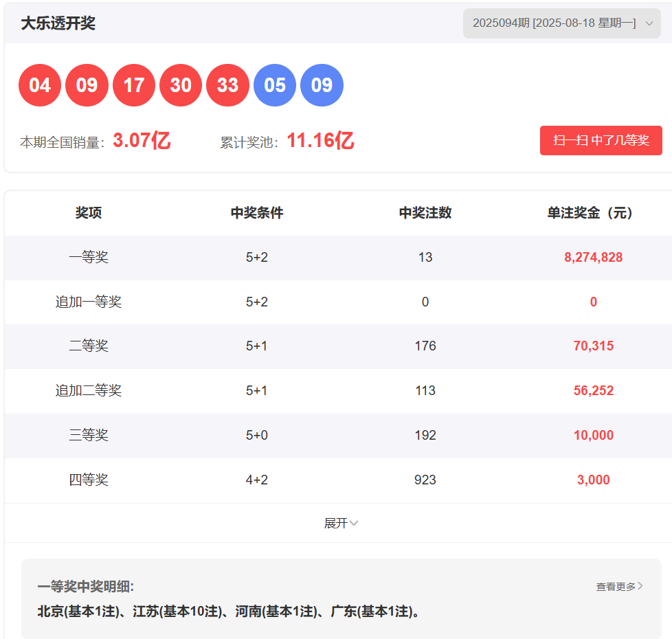Click the 11.16亿 accumulated prize pool figure
672x639 pixels.
(x=320, y=141)
